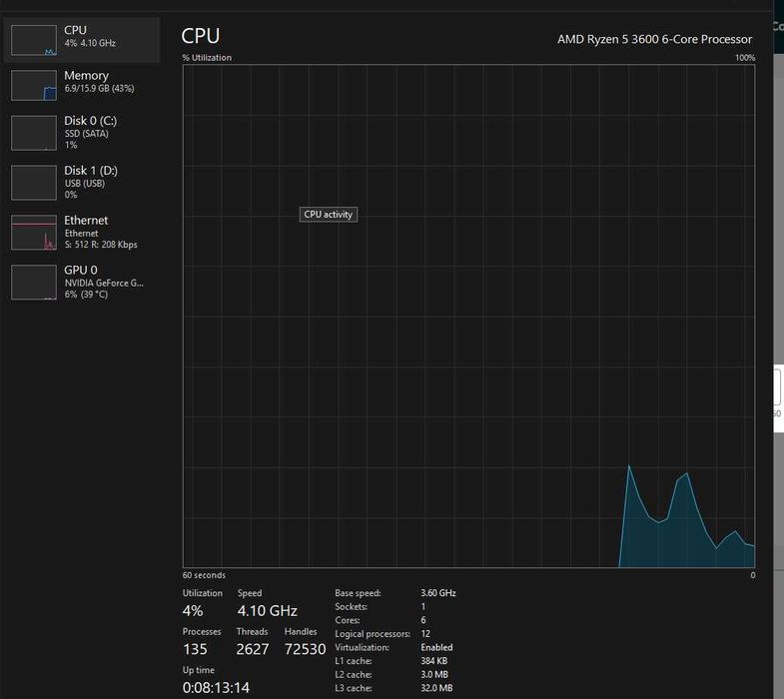The width and height of the screenshot is (784, 699).
Task: Open the GPU 0 NVIDIA GeForce entry
Action: click(82, 282)
